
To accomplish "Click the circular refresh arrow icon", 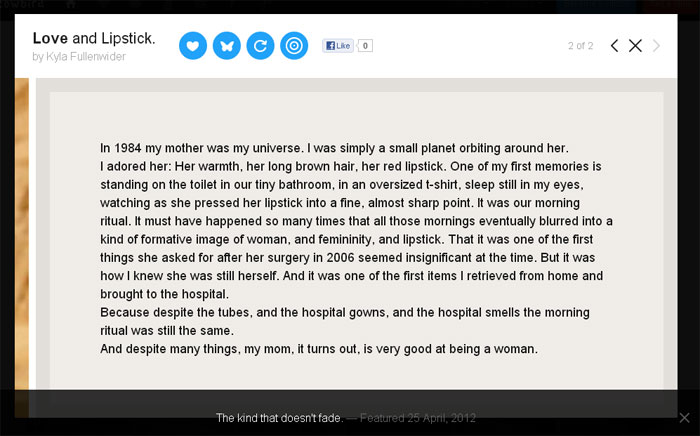I will (260, 45).
